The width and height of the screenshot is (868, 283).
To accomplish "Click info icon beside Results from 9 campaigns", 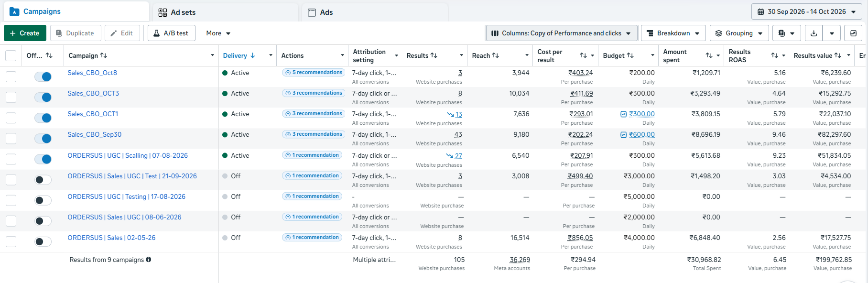I will tap(149, 260).
